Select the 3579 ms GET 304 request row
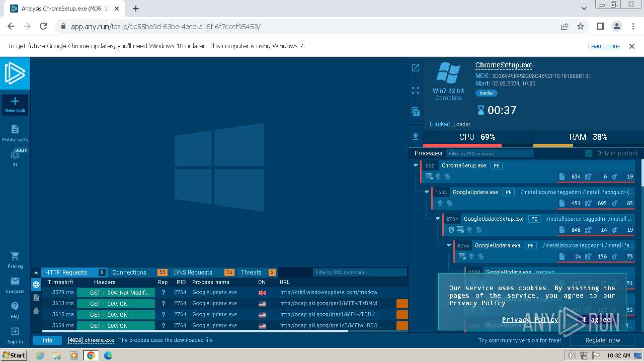Viewport: 644px width, 362px height. coord(224,293)
